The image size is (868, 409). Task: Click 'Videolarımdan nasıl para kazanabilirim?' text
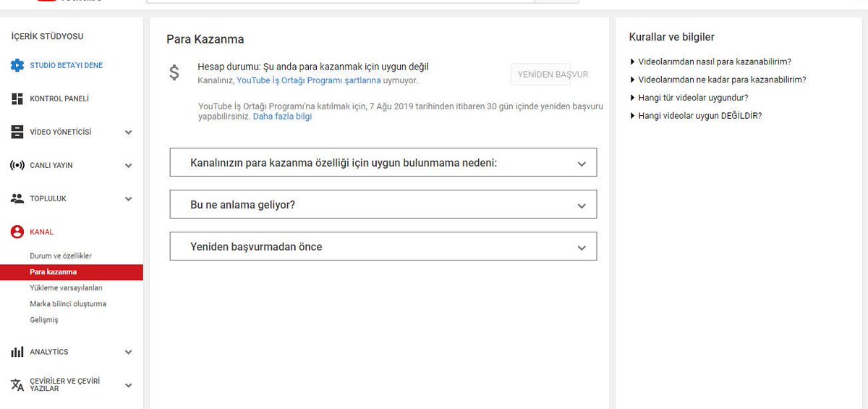coord(715,62)
